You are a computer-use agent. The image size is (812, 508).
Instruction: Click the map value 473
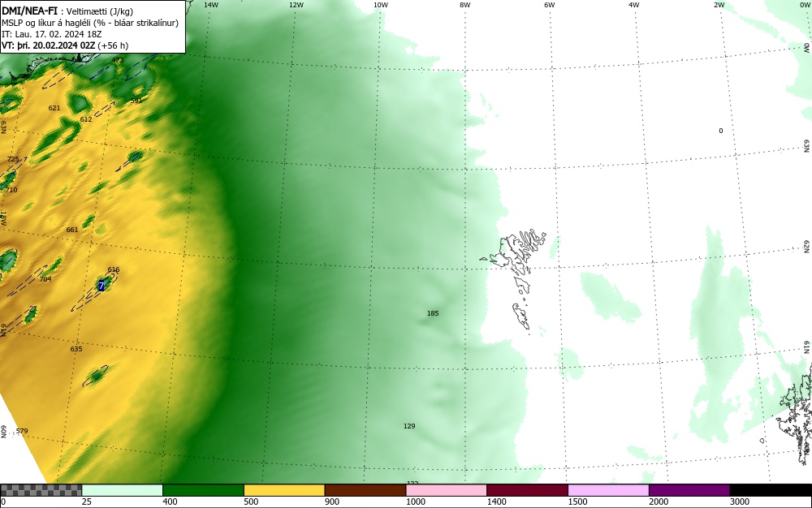[x=118, y=61]
